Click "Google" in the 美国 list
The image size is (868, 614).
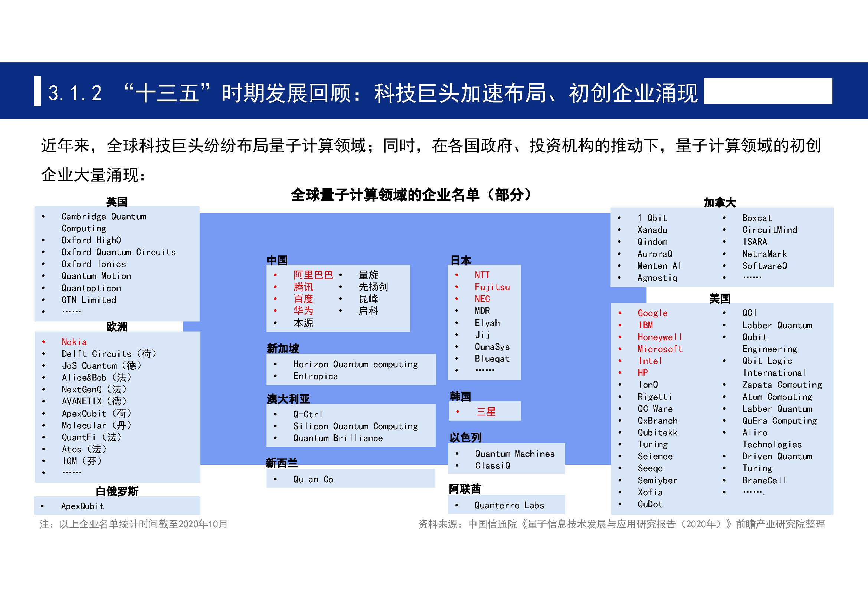[652, 313]
